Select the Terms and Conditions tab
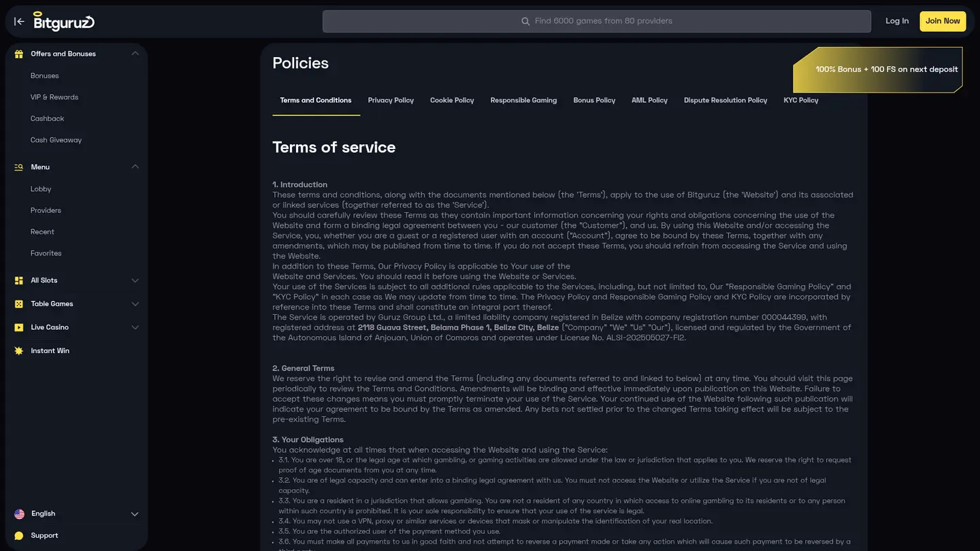The height and width of the screenshot is (551, 980). 316,101
